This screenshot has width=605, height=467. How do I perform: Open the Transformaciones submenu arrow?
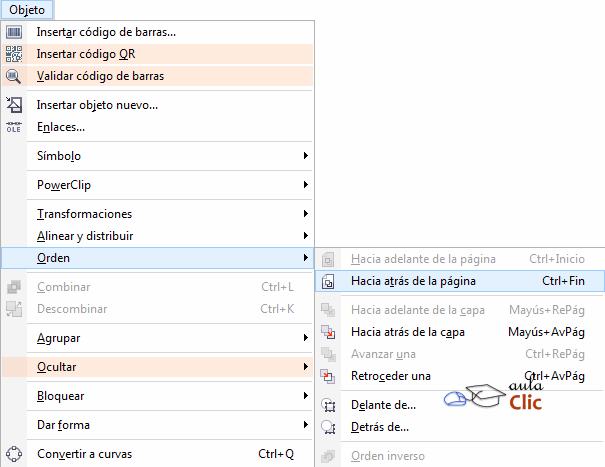click(305, 214)
